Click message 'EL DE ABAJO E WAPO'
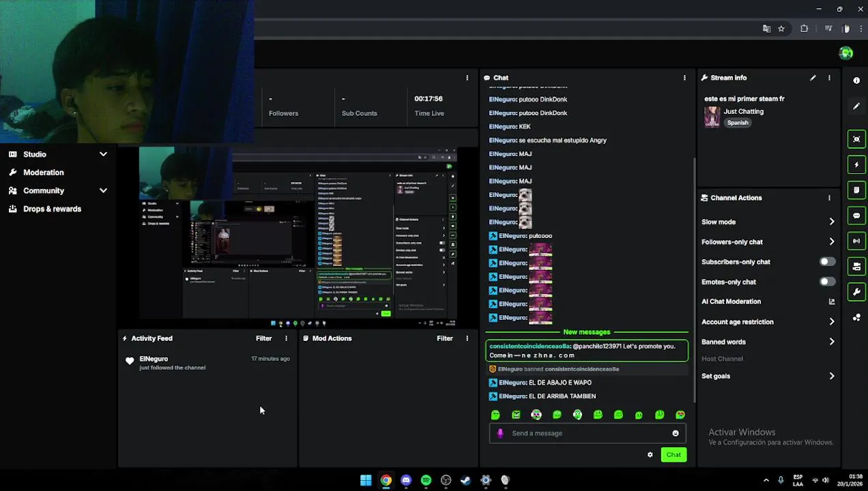The width and height of the screenshot is (868, 491). tap(560, 383)
